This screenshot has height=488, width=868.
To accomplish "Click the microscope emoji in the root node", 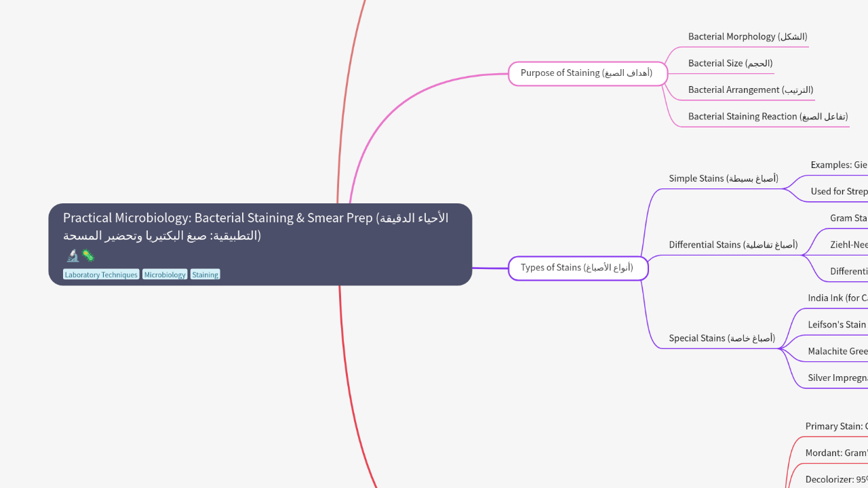I will click(73, 256).
